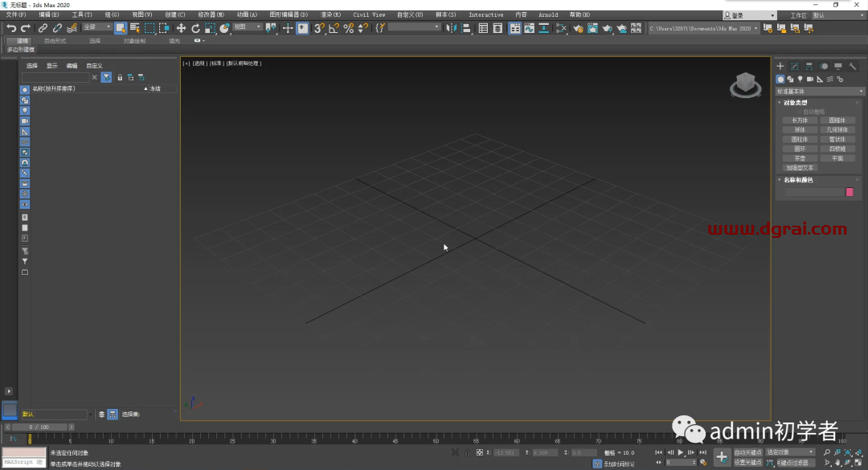Activate the Select Object tool
The width and height of the screenshot is (868, 470).
click(x=121, y=28)
